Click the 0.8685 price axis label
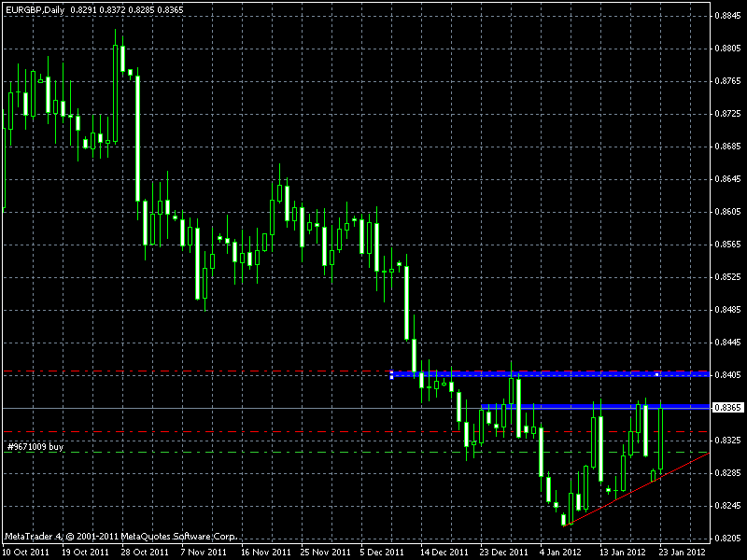Viewport: 747px width, 560px height. pyautogui.click(x=728, y=147)
